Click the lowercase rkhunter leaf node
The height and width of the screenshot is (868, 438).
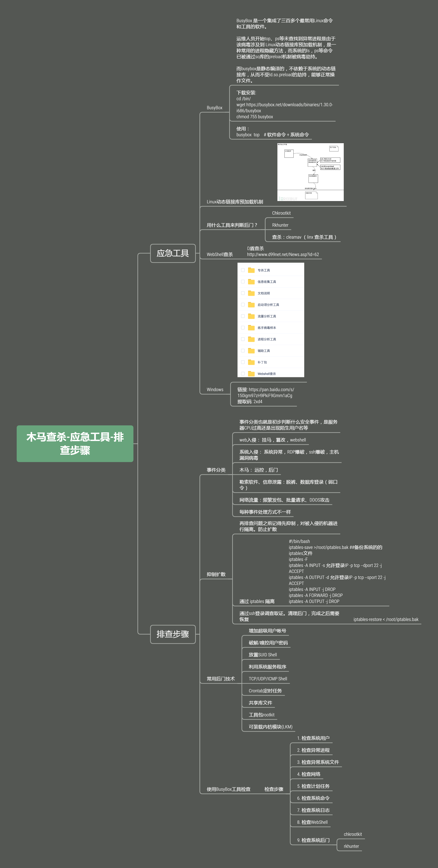pos(351,846)
